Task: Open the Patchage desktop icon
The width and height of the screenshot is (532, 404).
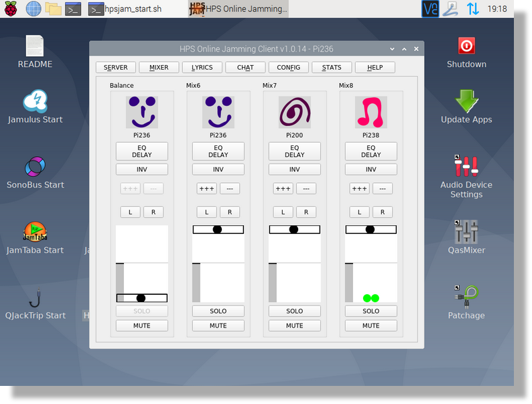Action: click(466, 302)
